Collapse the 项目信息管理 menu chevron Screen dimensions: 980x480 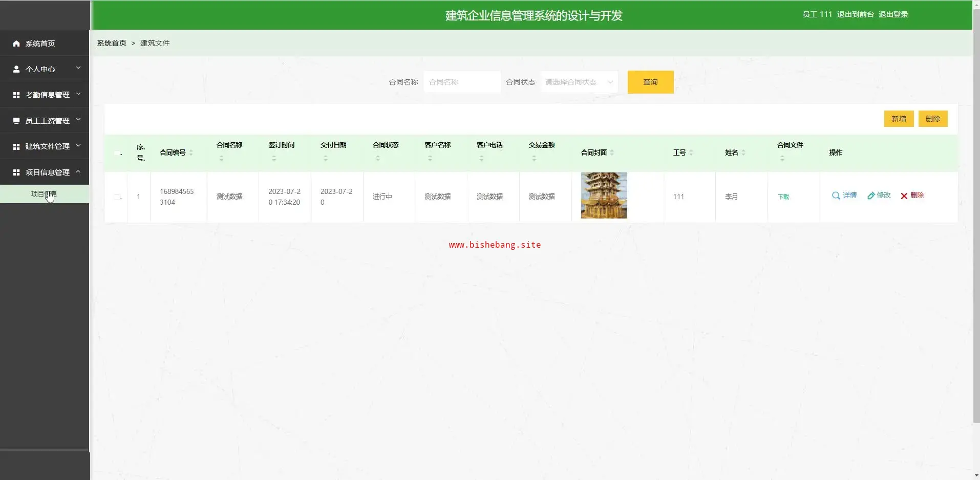click(x=78, y=172)
